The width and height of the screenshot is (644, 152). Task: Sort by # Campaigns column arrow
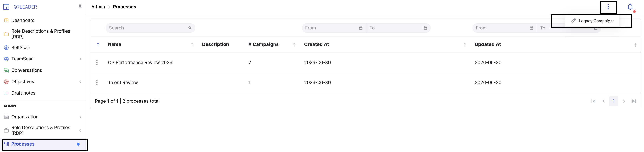coord(294,45)
